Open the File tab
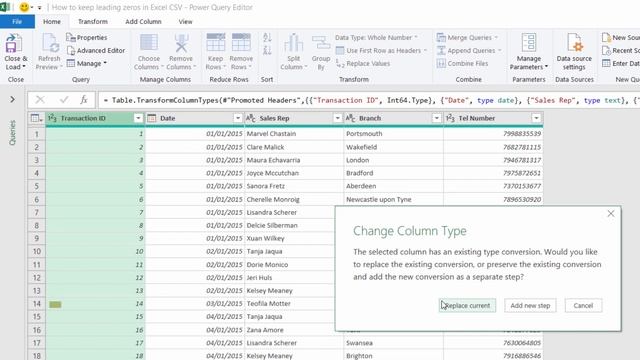Image resolution: width=640 pixels, height=360 pixels. pos(17,22)
